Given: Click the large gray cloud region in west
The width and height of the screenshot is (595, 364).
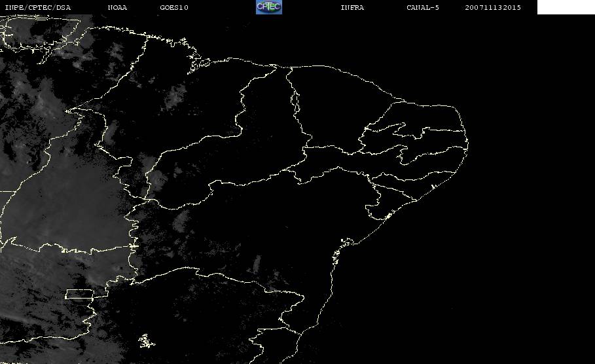Looking at the screenshot, I should pos(65,209).
